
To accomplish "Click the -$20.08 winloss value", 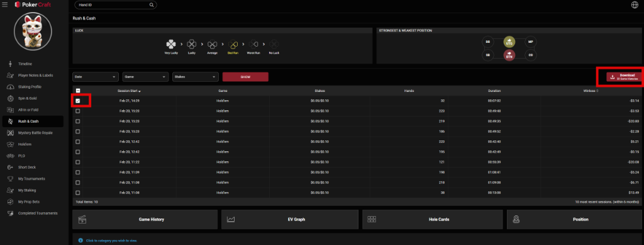I will (633, 162).
